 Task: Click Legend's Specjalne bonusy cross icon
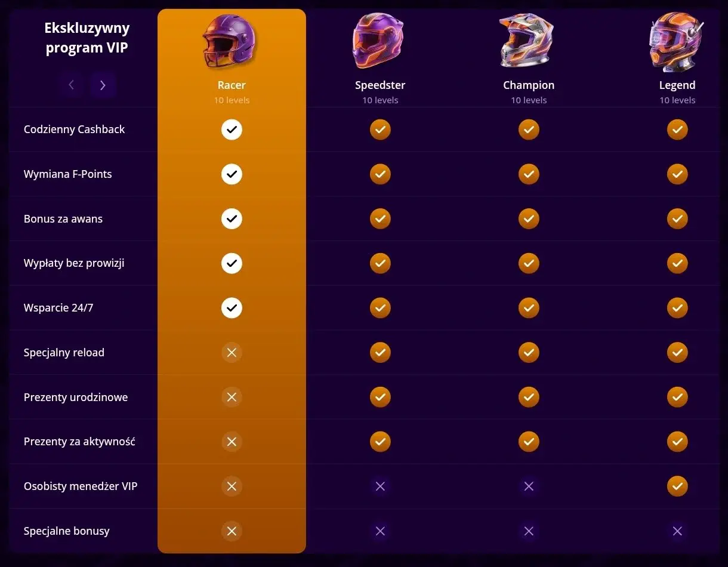coord(677,531)
